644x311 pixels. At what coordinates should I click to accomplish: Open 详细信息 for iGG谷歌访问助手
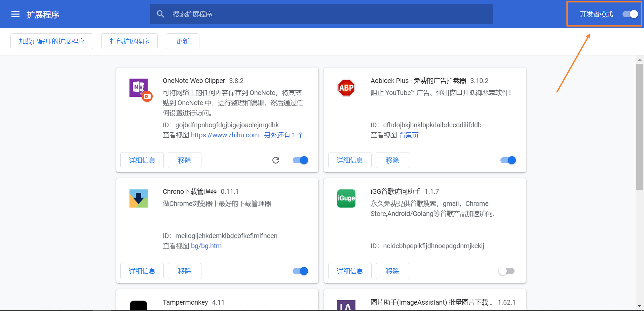350,271
